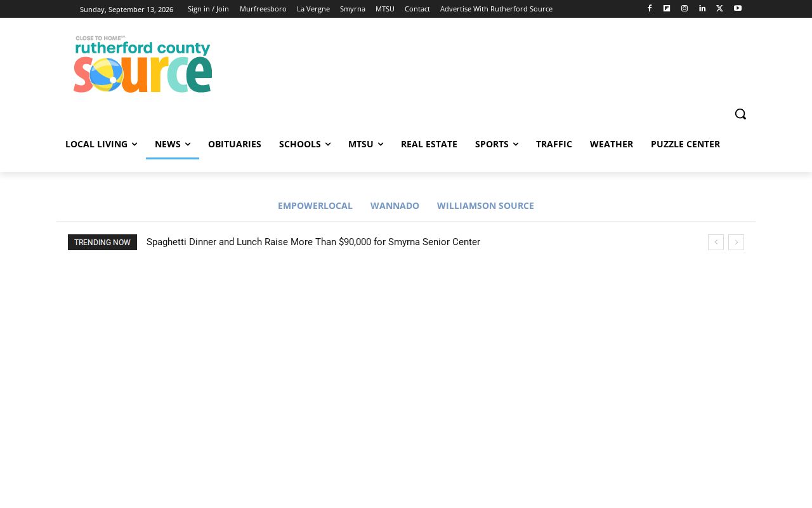Screen dimensions: 812x508
Task: Open the LinkedIn social icon
Action: point(702,8)
